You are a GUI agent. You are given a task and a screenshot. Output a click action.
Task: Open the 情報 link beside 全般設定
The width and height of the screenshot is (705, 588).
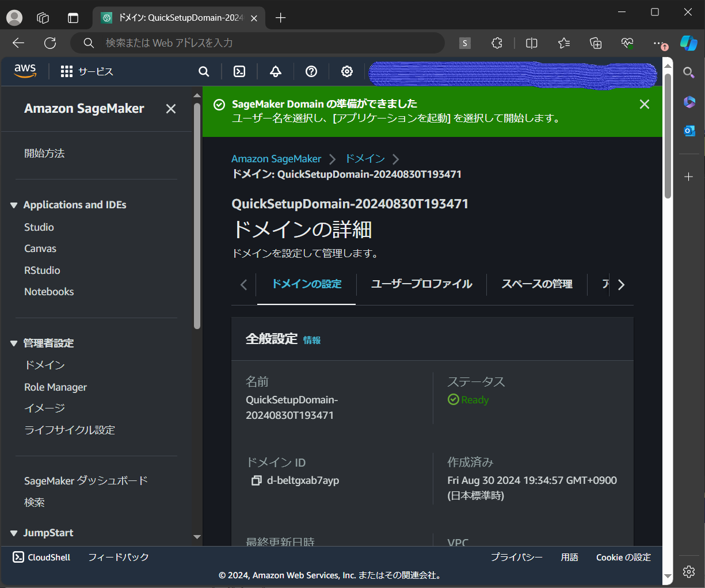tap(312, 340)
